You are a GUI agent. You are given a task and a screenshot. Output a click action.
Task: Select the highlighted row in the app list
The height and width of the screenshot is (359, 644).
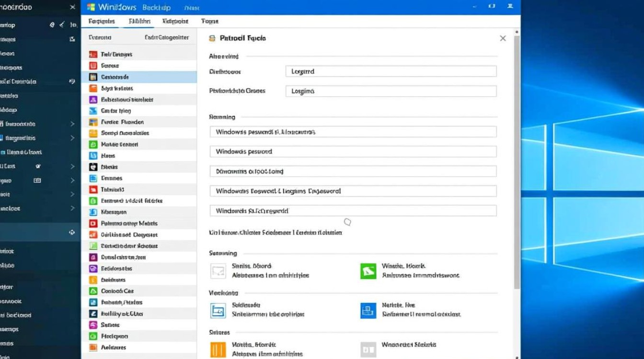tap(139, 77)
